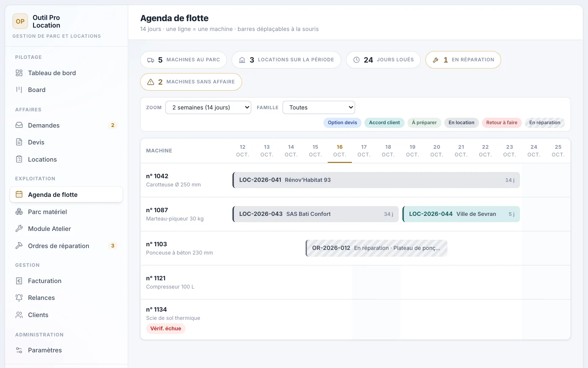Click the Devis document icon

click(19, 142)
